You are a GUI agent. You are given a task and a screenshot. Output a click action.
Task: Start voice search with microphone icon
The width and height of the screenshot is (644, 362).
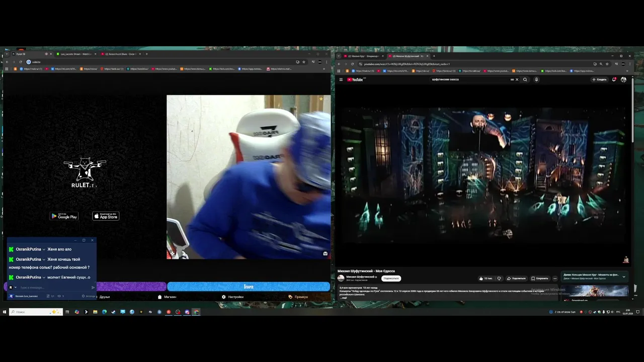click(x=536, y=79)
